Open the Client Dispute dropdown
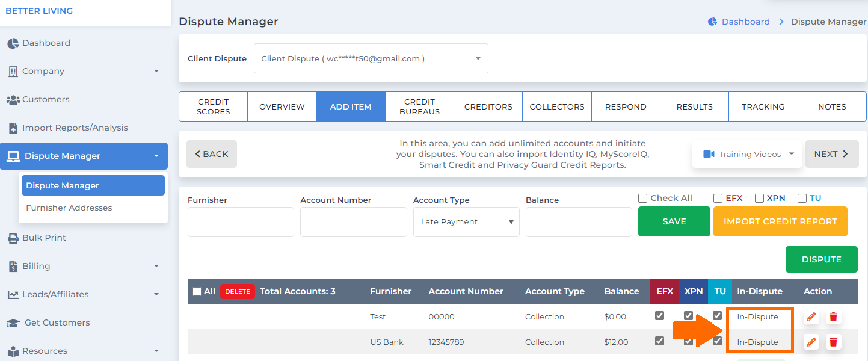Screen dimensions: 868x361 click(x=371, y=59)
